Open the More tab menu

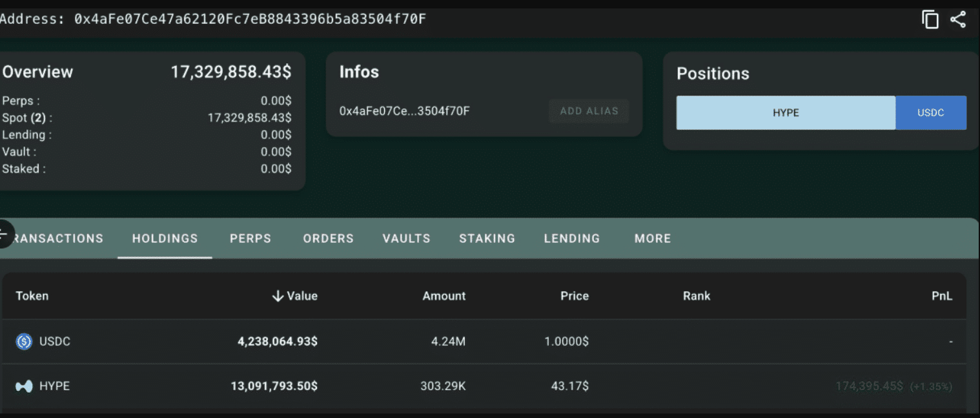653,238
